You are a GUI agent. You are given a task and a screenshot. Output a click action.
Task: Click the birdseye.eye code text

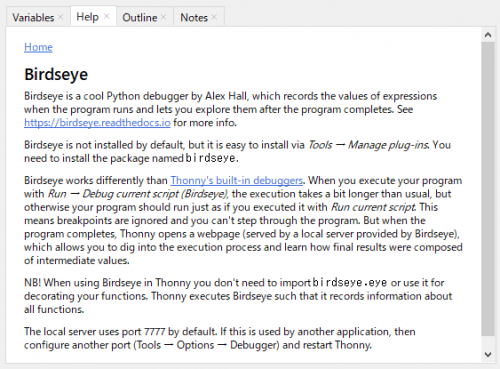click(x=349, y=282)
